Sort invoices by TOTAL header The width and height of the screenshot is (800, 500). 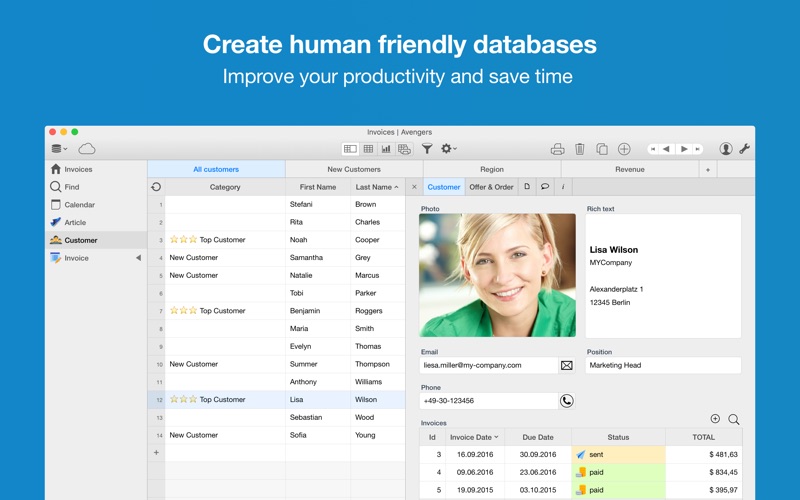point(704,437)
